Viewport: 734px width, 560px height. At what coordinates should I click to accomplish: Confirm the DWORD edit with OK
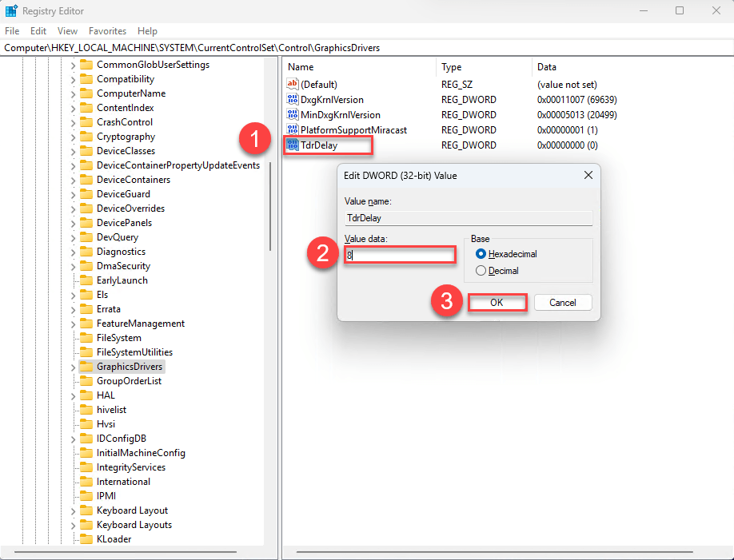(x=497, y=303)
